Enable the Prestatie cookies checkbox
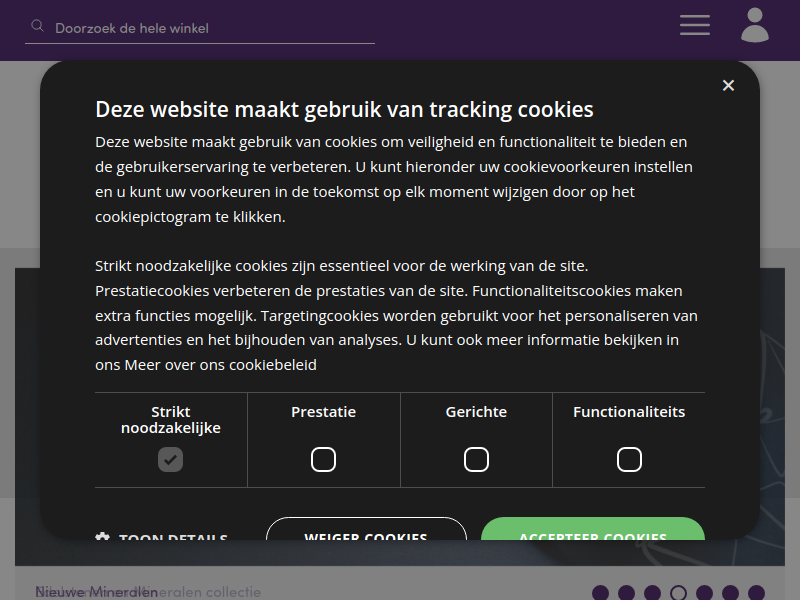Viewport: 800px width, 600px height. tap(323, 459)
